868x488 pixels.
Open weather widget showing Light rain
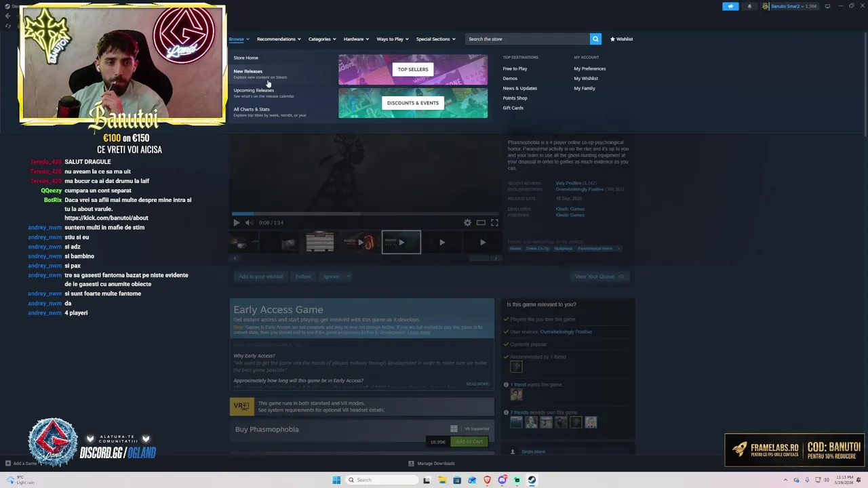20,480
